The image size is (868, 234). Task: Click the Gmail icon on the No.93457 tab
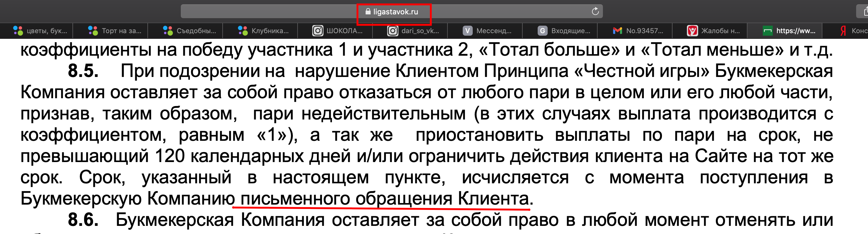pyautogui.click(x=617, y=31)
